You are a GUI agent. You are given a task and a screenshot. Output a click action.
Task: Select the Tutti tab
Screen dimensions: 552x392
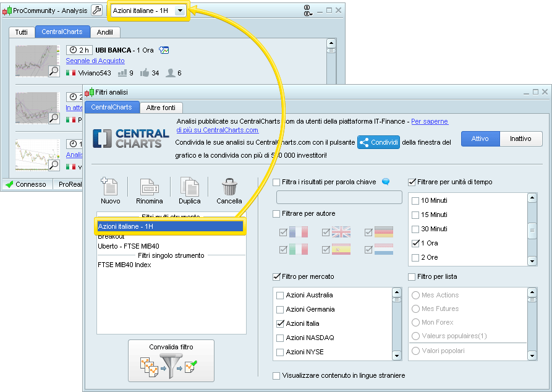pos(21,32)
